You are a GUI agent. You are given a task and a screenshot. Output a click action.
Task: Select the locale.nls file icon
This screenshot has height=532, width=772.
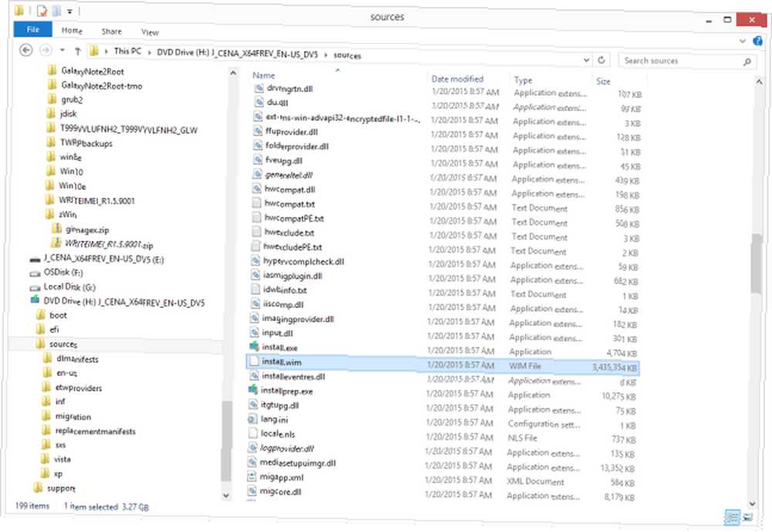(252, 433)
